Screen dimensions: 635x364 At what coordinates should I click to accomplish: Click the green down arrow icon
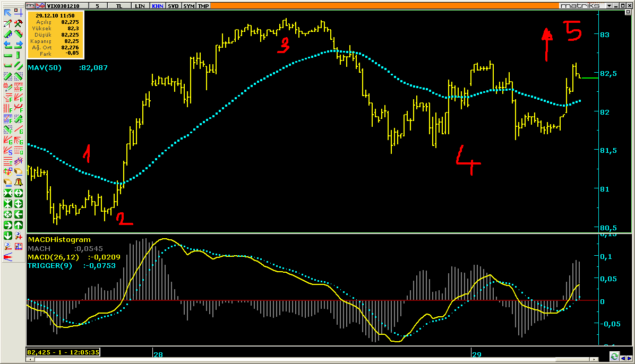[8, 236]
